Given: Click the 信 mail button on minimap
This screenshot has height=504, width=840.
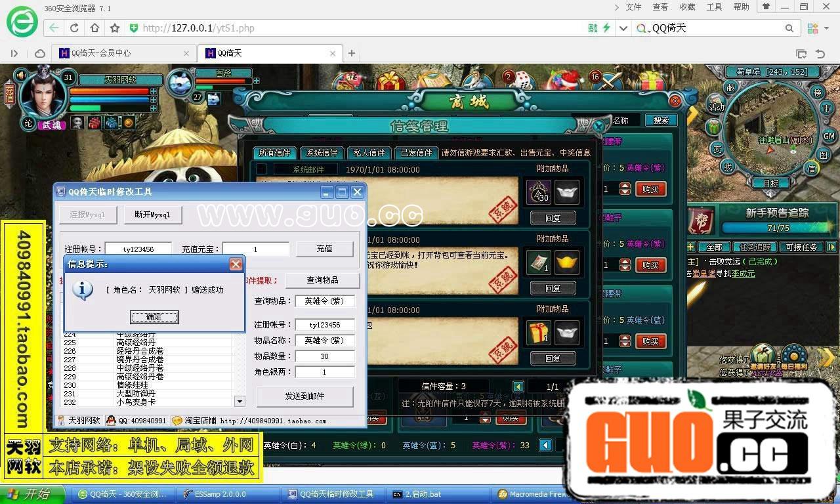Looking at the screenshot, I should tap(812, 169).
